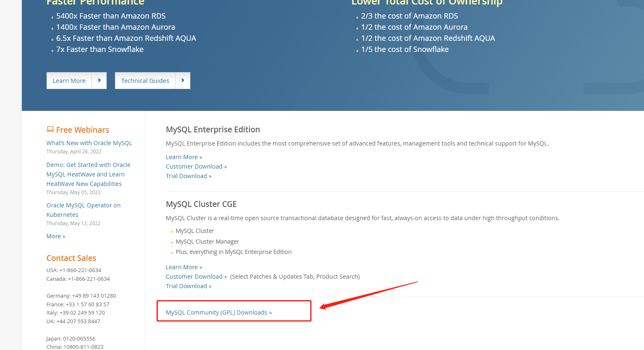Click the date Thursday, May 12, 2022
This screenshot has width=644, height=350.
73,223
